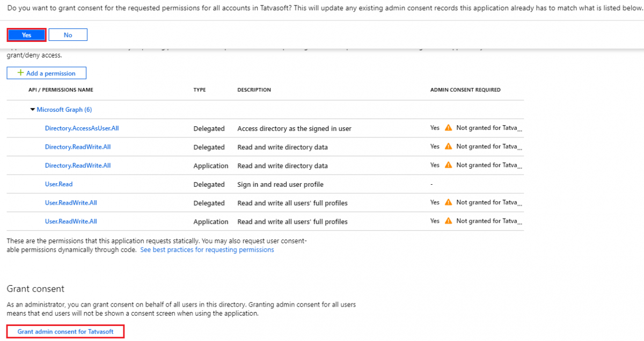Open the application User.ReadWrite.All permission

coord(71,221)
